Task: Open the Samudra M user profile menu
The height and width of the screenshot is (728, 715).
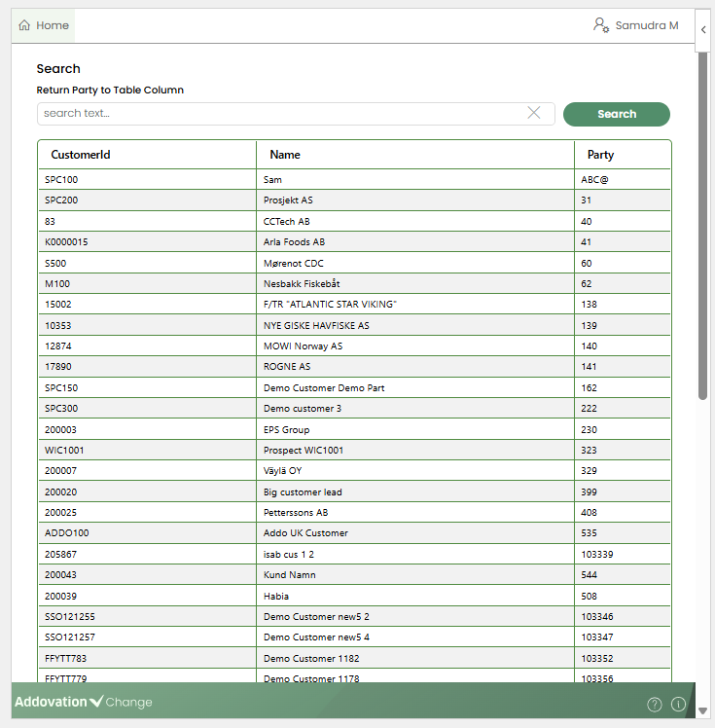Action: (x=635, y=25)
